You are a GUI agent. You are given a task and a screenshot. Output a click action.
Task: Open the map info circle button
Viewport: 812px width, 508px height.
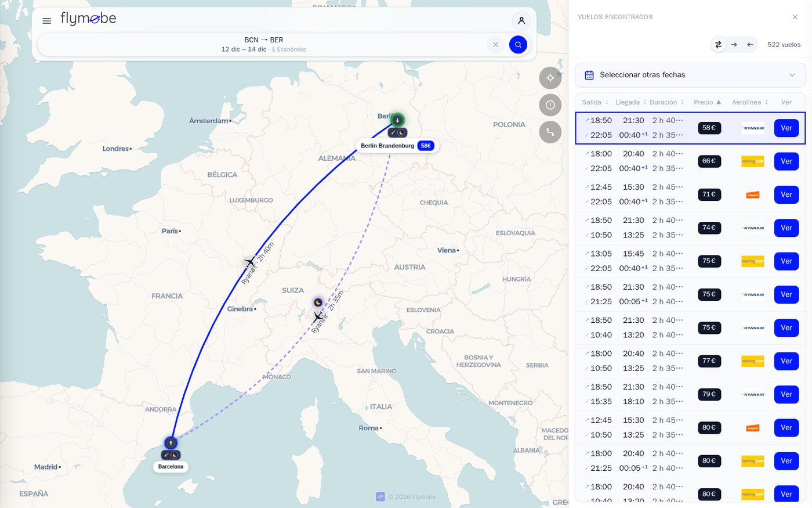(x=550, y=105)
